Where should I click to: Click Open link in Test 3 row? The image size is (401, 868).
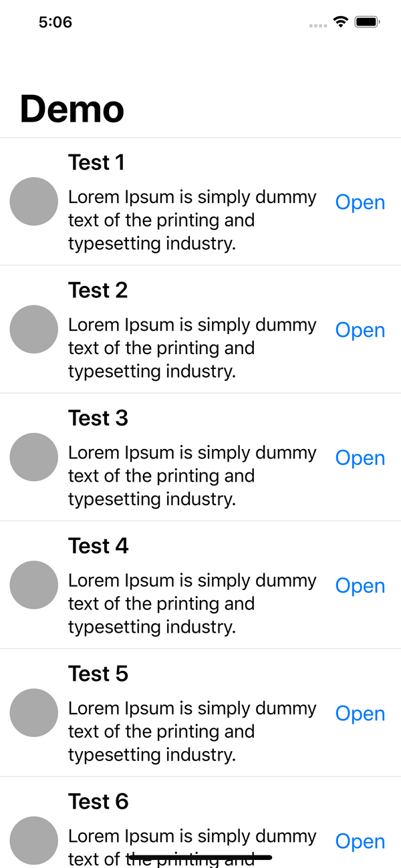360,458
